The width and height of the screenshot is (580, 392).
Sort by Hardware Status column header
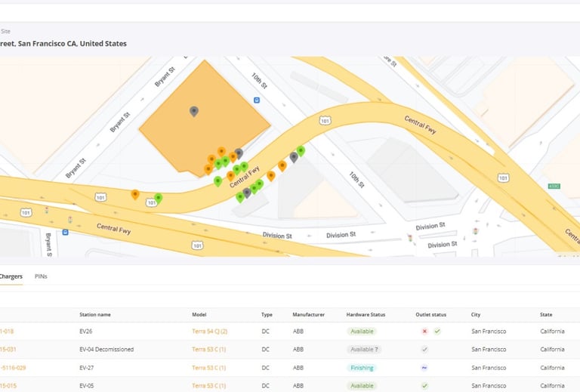point(366,315)
